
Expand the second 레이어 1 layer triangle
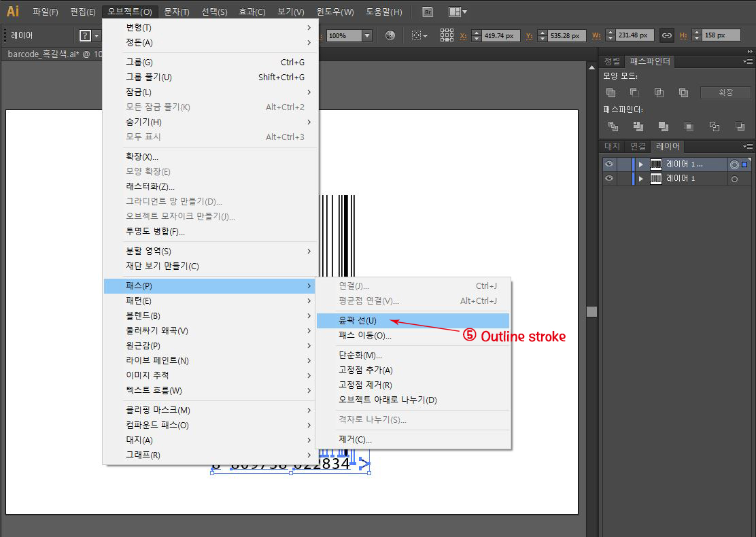point(641,179)
